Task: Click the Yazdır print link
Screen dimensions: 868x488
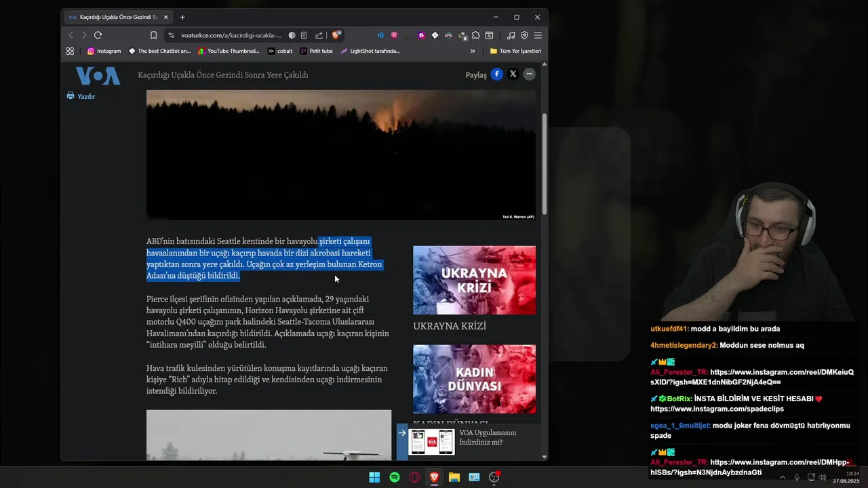Action: pyautogui.click(x=81, y=96)
